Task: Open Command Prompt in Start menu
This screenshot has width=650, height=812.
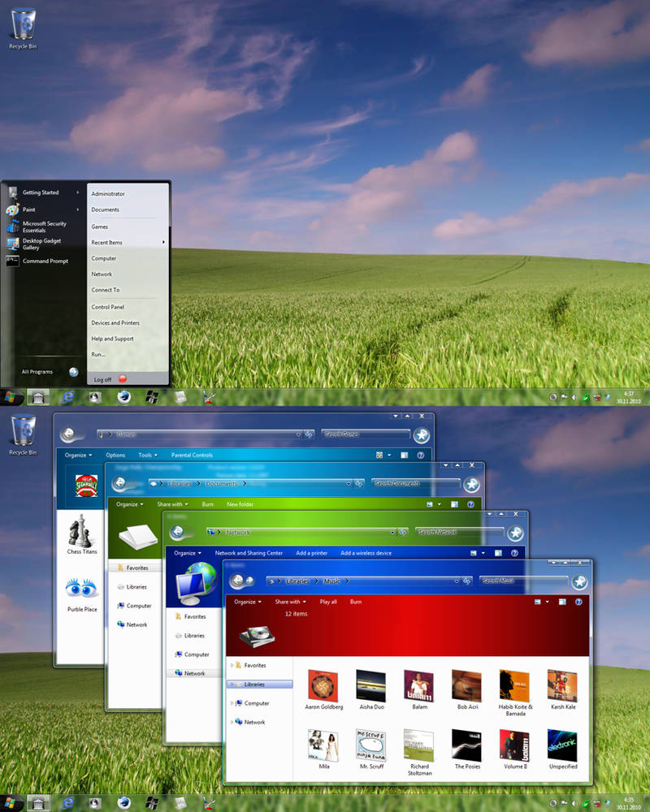Action: pos(45,261)
